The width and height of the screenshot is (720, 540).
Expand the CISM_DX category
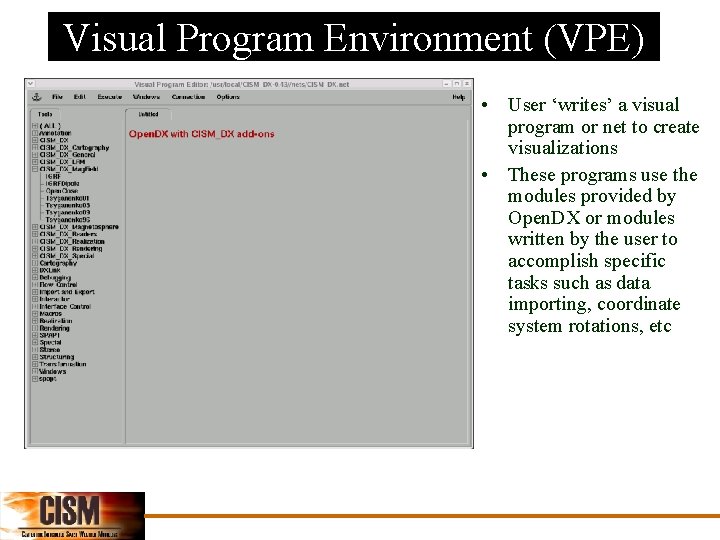[35, 141]
